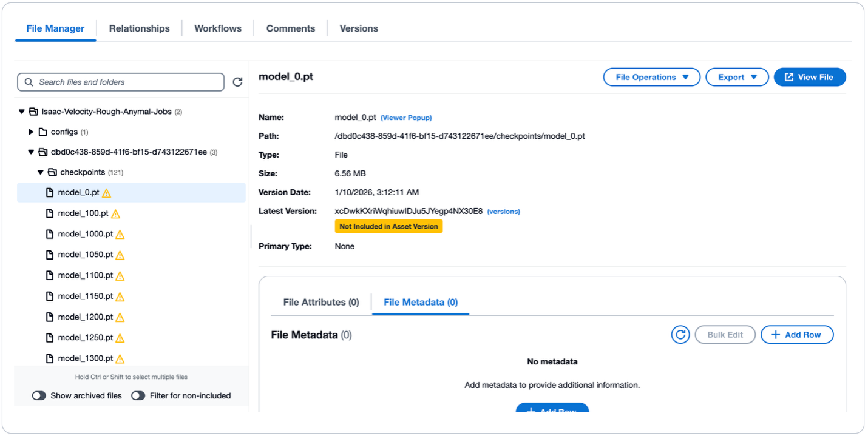Enable Show archived files

(39, 395)
